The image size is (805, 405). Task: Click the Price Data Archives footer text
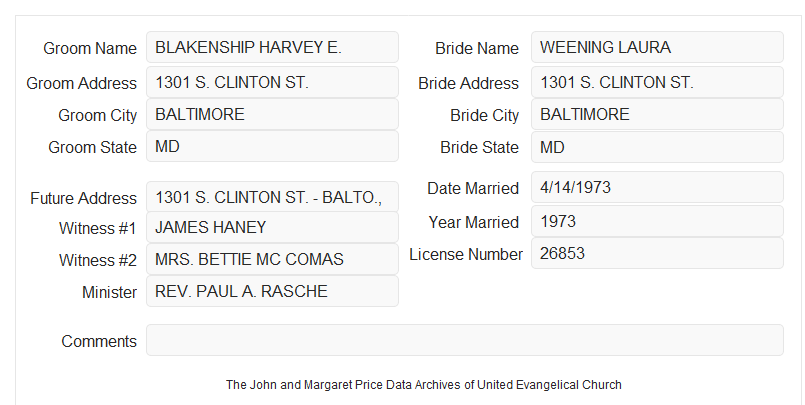pyautogui.click(x=424, y=384)
